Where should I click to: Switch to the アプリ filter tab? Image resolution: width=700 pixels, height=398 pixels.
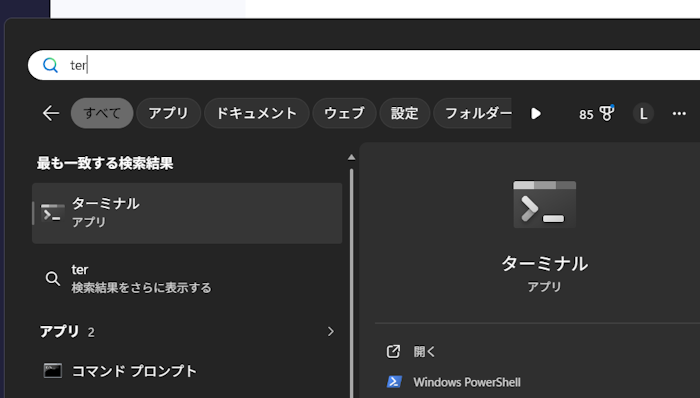coord(168,113)
